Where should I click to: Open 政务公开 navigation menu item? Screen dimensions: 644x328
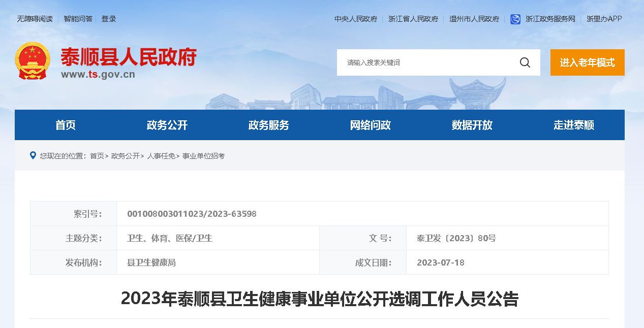point(167,125)
